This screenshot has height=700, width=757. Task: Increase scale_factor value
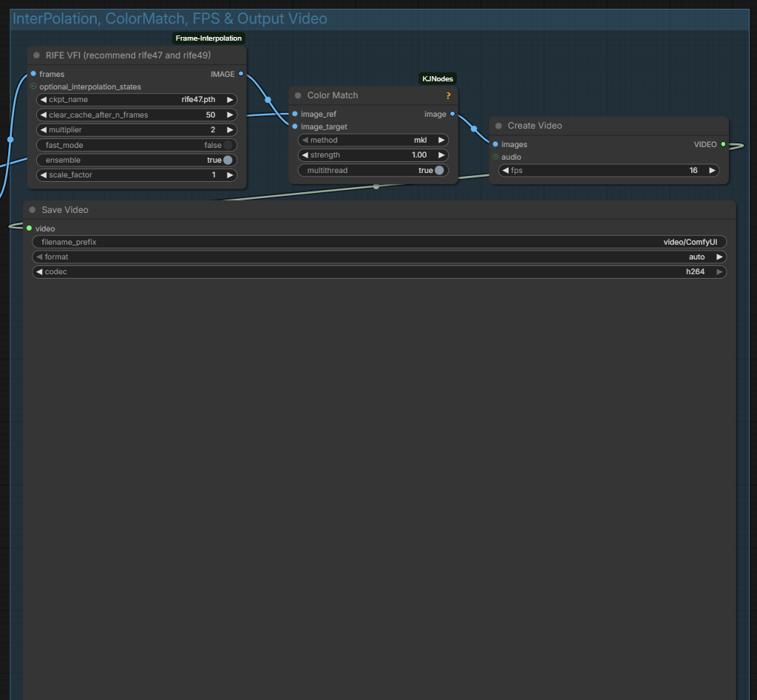231,174
